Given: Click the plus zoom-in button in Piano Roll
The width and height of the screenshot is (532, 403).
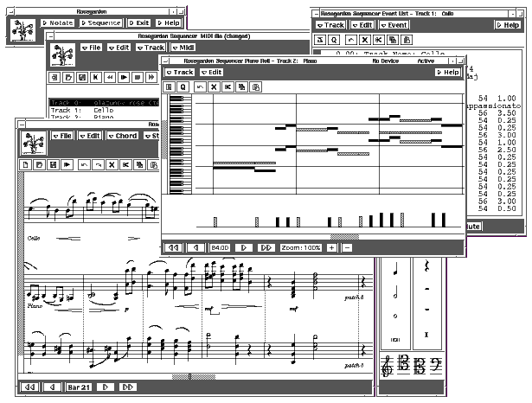Looking at the screenshot, I should [331, 248].
